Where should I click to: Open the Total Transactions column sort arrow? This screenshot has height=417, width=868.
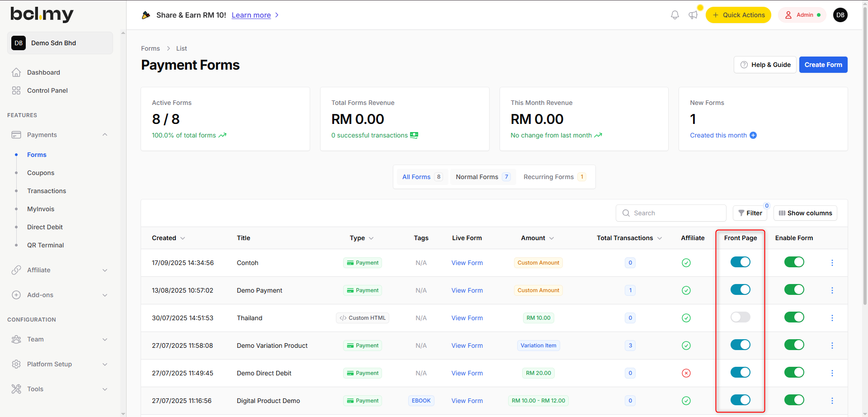pos(660,238)
